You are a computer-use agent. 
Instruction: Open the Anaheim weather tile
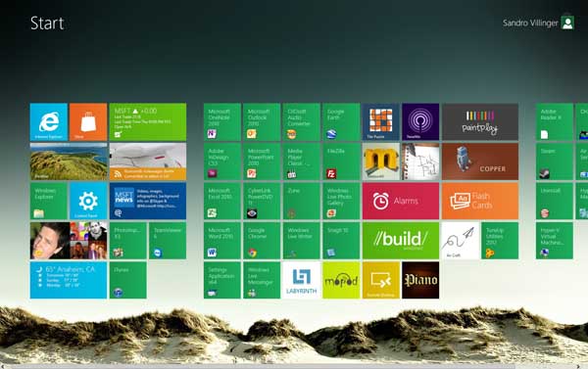tap(69, 280)
